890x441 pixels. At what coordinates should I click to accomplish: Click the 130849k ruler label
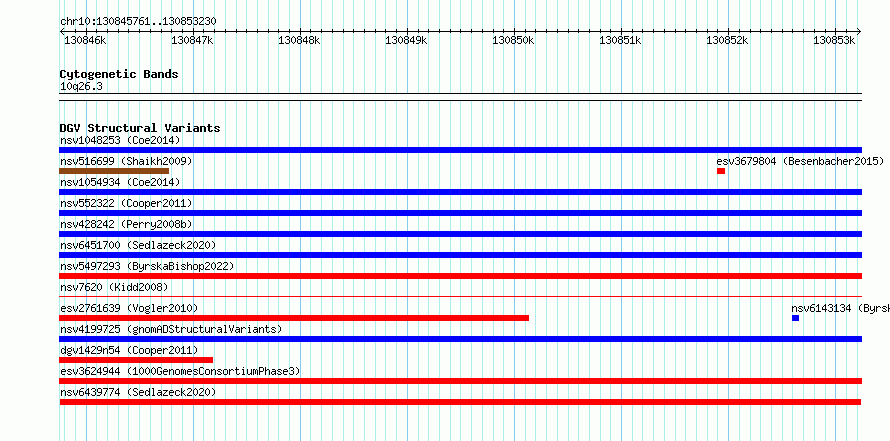[x=406, y=40]
